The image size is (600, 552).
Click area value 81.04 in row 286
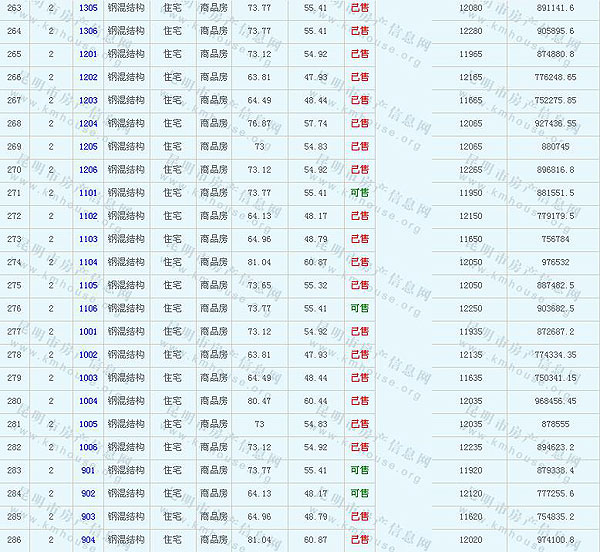pos(259,540)
